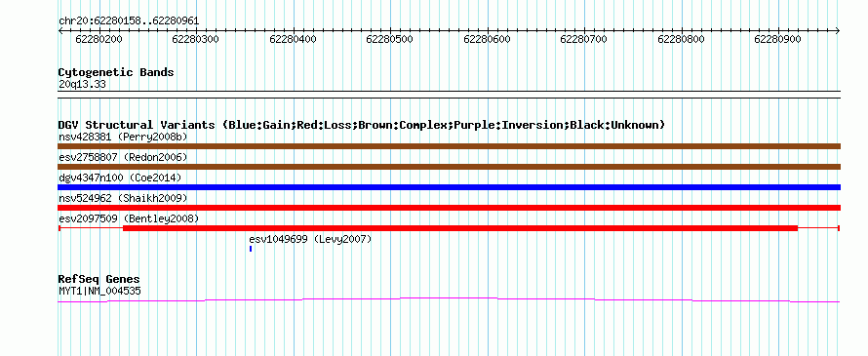
Task: Select the esv2097509 (Bentley2008) label
Action: (129, 218)
